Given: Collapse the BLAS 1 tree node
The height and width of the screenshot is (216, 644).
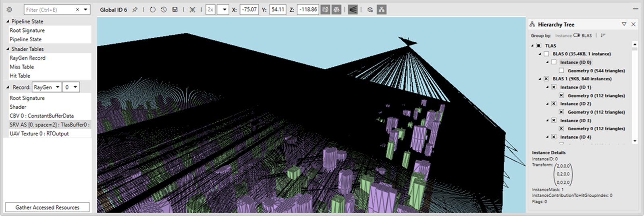Looking at the screenshot, I should coord(540,79).
